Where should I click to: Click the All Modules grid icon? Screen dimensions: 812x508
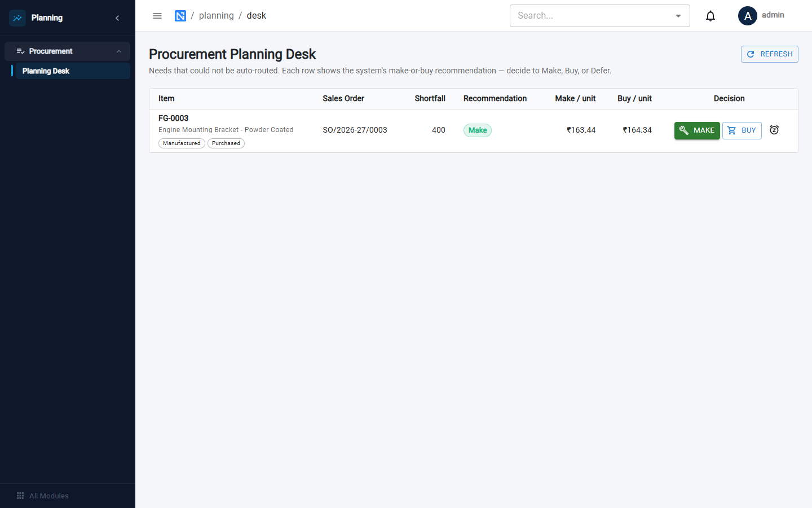pyautogui.click(x=20, y=496)
